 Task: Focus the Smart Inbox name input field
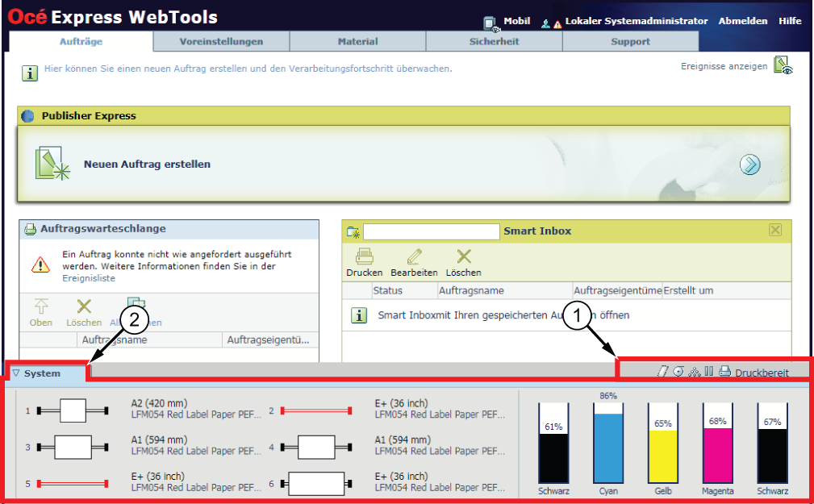[x=432, y=231]
